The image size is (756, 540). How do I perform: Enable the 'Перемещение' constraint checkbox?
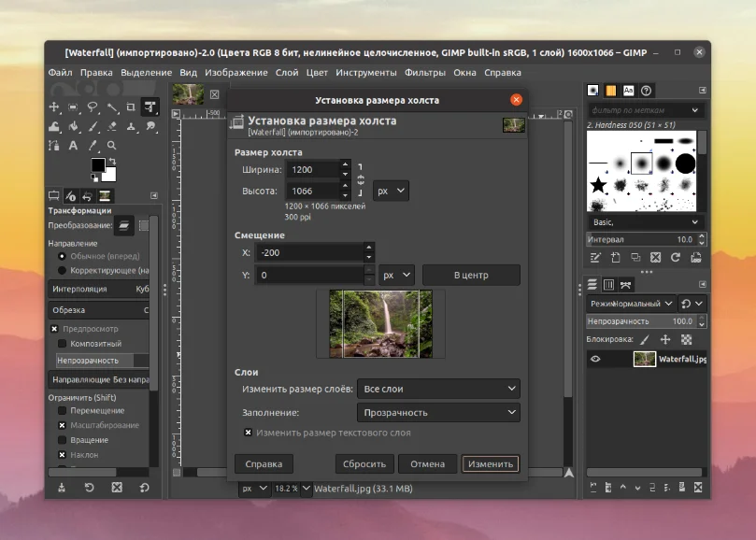point(63,410)
